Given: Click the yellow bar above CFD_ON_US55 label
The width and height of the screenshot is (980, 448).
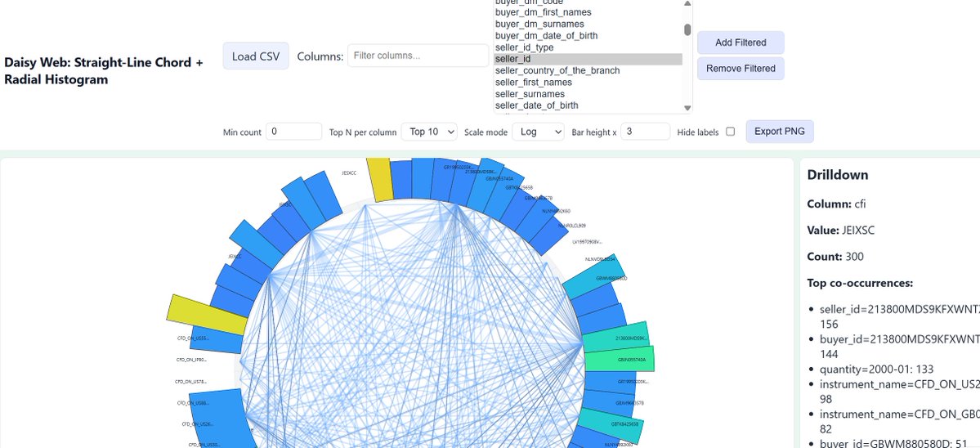Looking at the screenshot, I should point(208,314).
